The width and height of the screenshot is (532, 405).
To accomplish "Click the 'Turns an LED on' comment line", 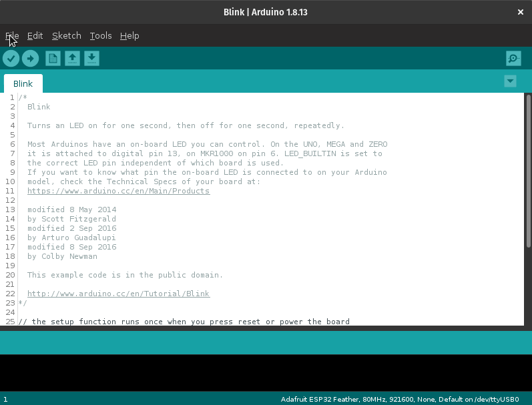I will coord(186,125).
